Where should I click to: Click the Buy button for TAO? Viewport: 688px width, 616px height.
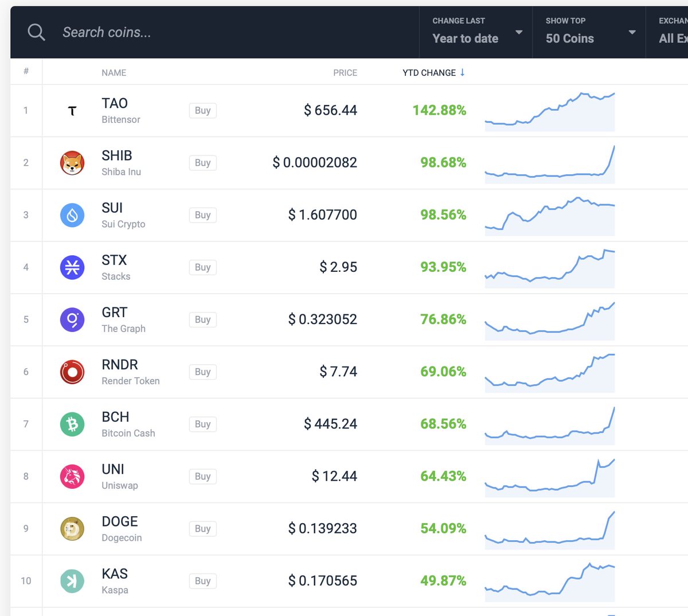pyautogui.click(x=202, y=110)
